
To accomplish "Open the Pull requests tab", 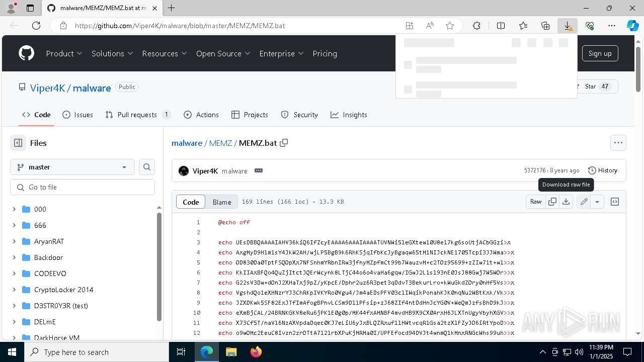I will [x=138, y=115].
